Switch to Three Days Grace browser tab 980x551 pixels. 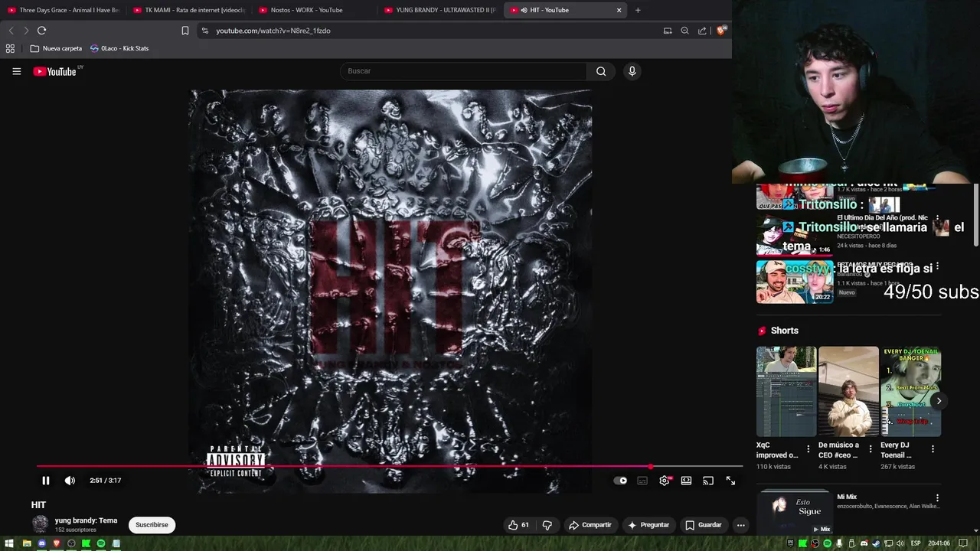pos(64,10)
